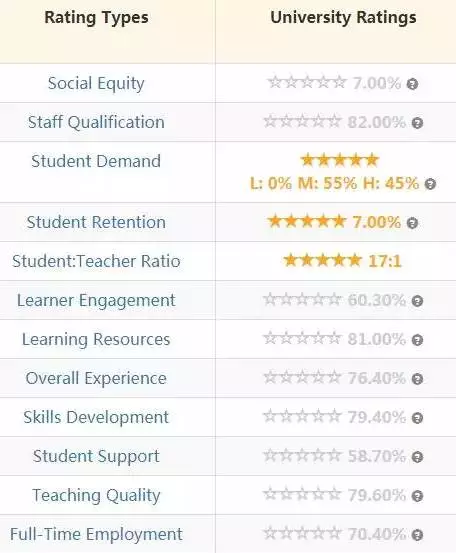Open help icon next to Student Retention rating

[412, 223]
